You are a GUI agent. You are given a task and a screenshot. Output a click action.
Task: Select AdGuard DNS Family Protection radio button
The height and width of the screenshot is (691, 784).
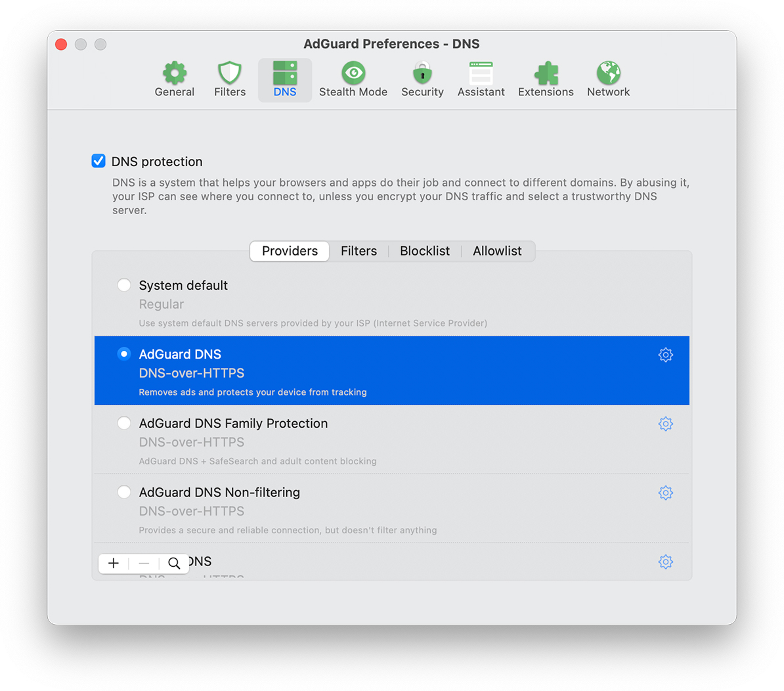tap(124, 423)
